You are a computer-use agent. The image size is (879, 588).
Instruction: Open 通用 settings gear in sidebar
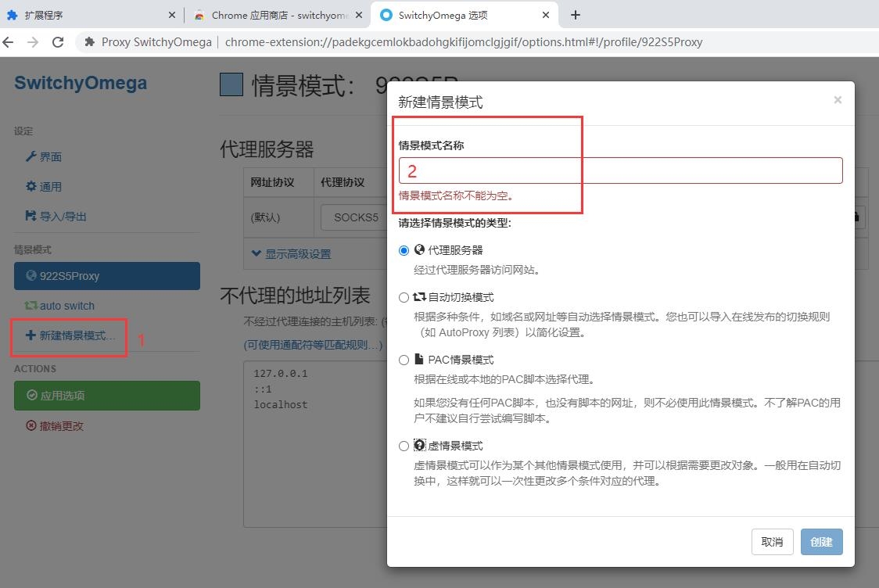click(31, 187)
